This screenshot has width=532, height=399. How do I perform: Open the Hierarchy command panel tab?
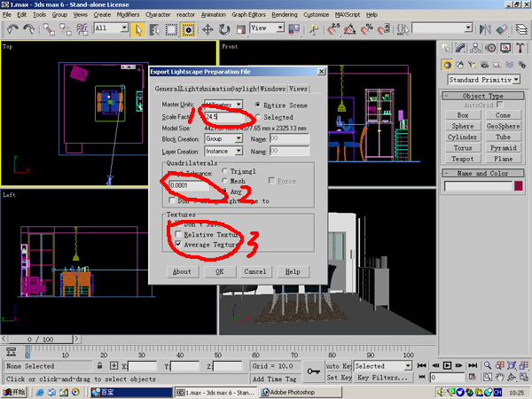(476, 50)
